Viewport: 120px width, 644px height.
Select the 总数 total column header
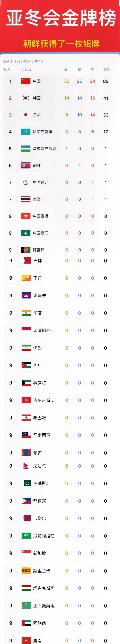106,69
